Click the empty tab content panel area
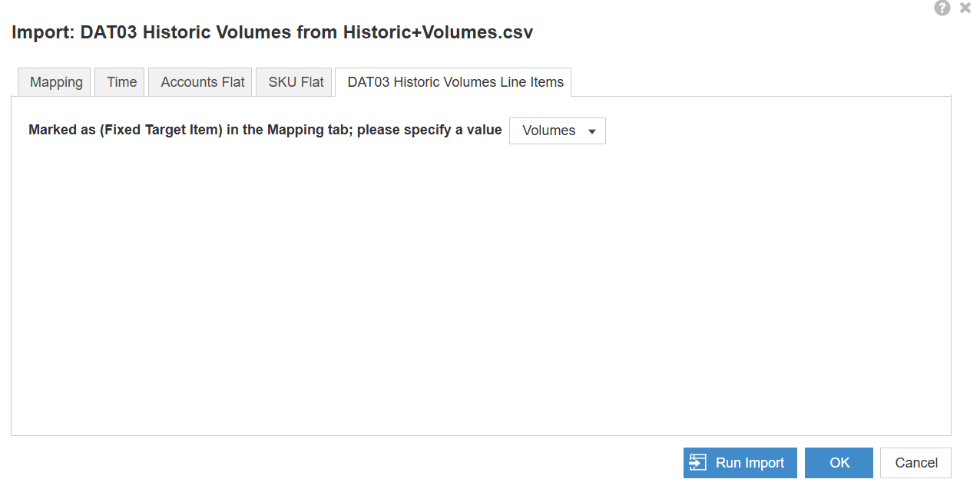 [481, 292]
